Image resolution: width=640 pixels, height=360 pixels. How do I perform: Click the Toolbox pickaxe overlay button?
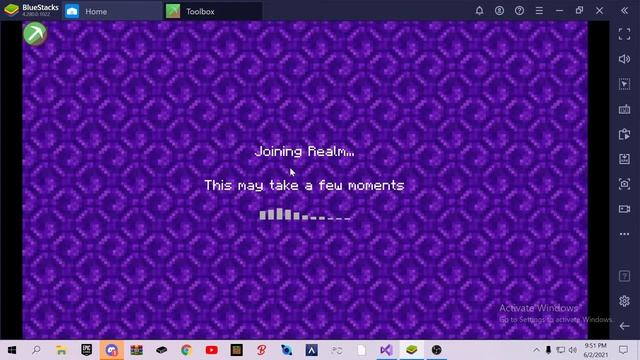click(x=35, y=33)
